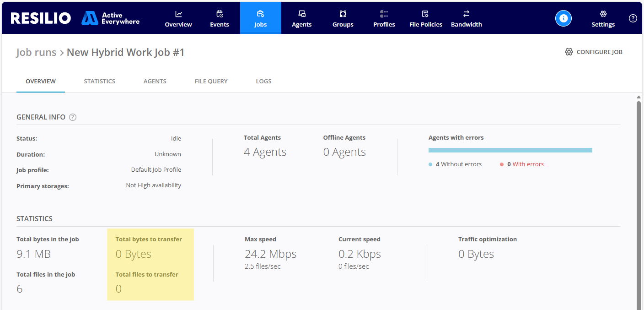The height and width of the screenshot is (310, 644).
Task: Open the Bandwidth settings page
Action: [x=467, y=18]
